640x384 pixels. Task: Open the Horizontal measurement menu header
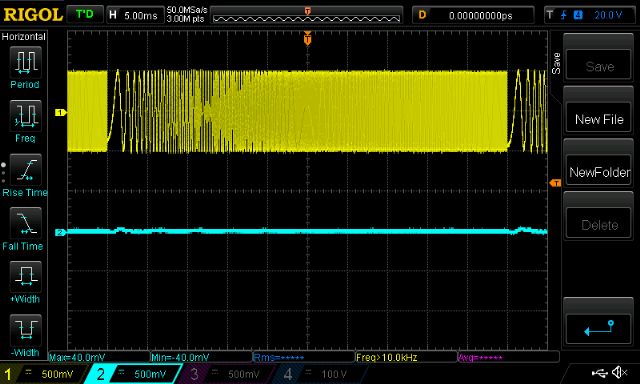pyautogui.click(x=24, y=37)
